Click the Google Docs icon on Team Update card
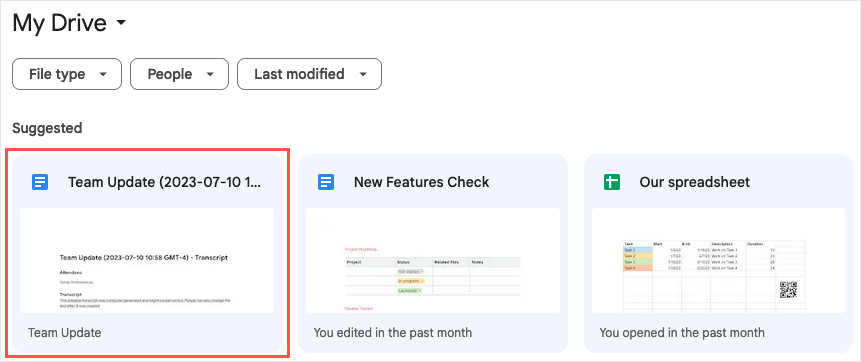The image size is (861, 362). tap(40, 182)
